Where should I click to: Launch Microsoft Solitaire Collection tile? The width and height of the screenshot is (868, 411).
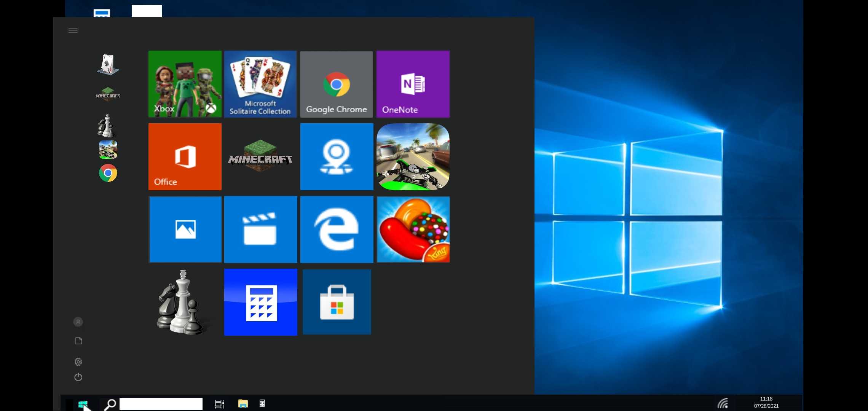point(260,84)
